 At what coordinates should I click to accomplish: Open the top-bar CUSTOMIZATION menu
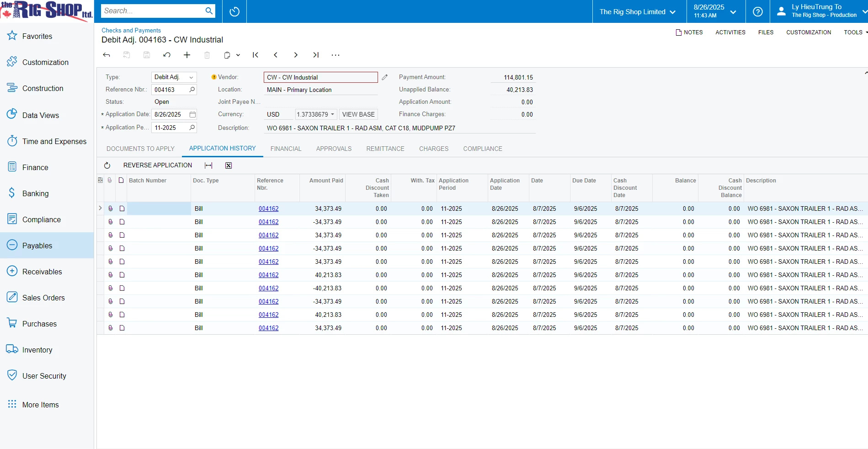809,32
